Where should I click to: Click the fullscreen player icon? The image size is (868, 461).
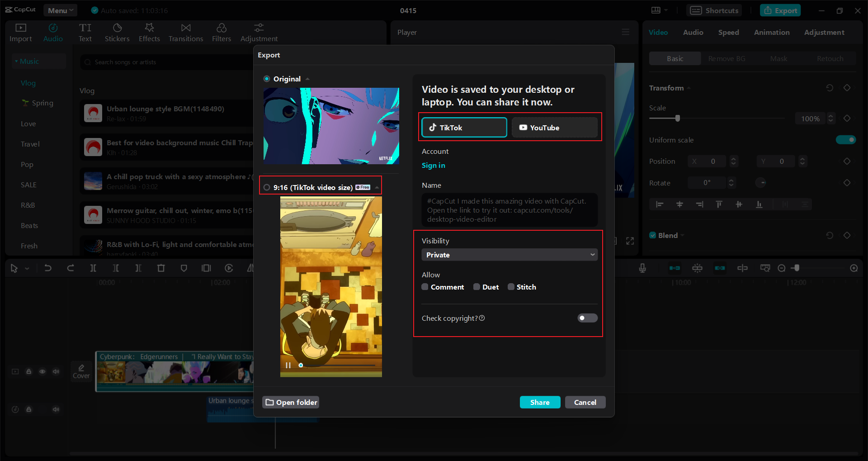click(x=630, y=241)
